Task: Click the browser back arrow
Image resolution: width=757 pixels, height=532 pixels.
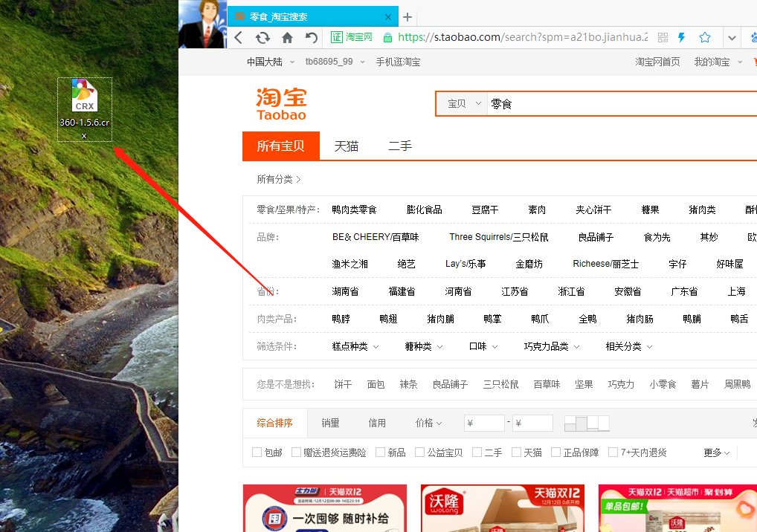Action: coord(239,37)
